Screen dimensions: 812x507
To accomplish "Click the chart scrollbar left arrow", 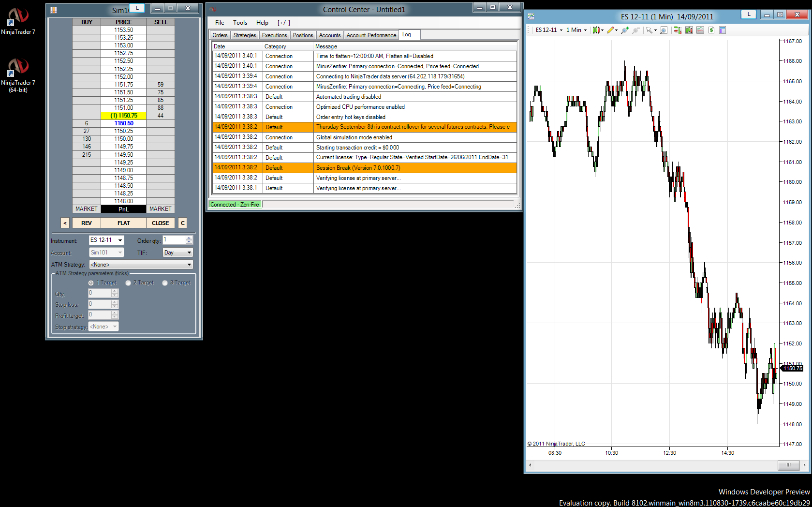I will (x=530, y=465).
